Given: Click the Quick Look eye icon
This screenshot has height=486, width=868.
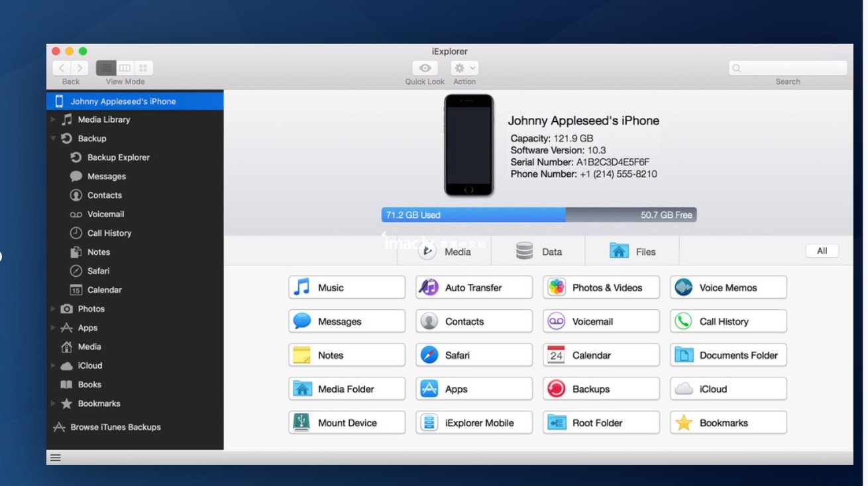Looking at the screenshot, I should (425, 68).
